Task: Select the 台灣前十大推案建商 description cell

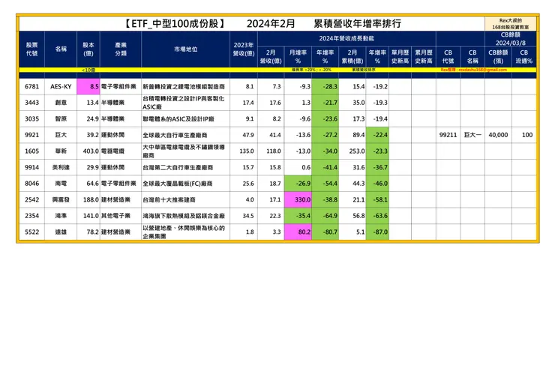Action: (185, 199)
